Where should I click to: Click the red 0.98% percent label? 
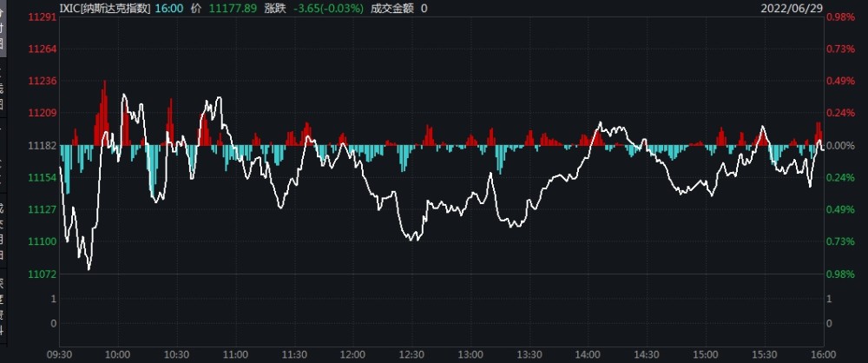point(840,17)
